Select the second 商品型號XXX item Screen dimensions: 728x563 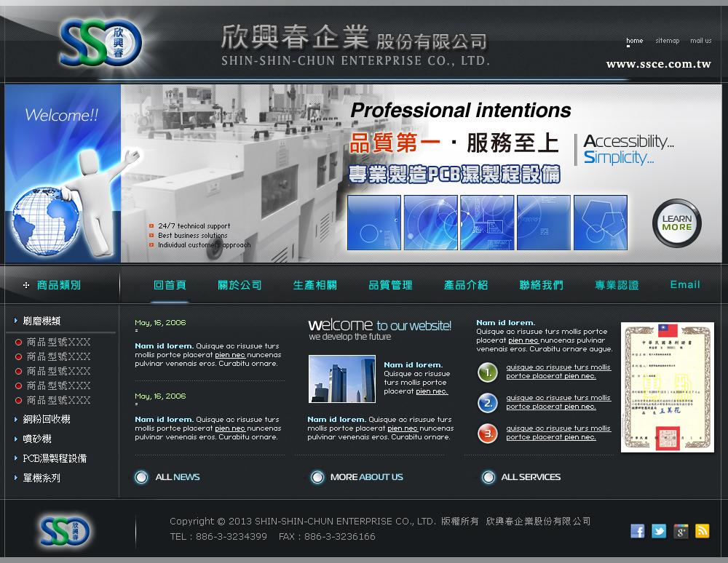click(x=58, y=356)
